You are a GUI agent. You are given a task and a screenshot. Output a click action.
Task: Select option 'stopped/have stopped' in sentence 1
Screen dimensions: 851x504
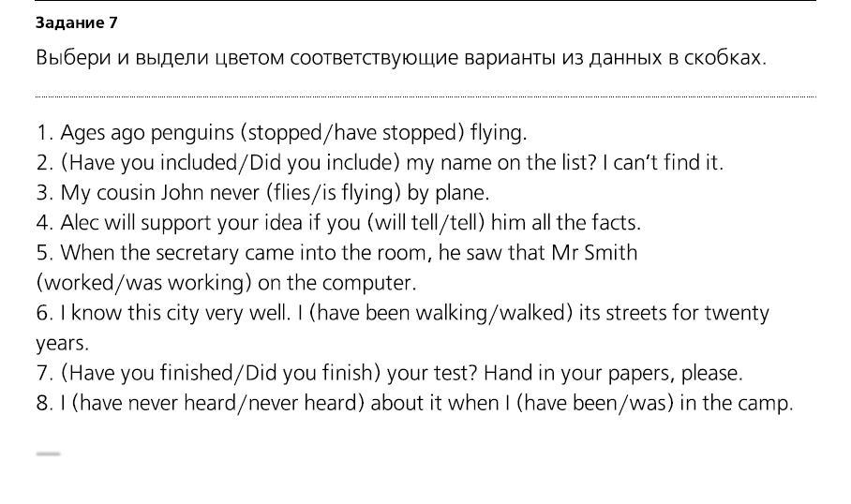point(352,132)
